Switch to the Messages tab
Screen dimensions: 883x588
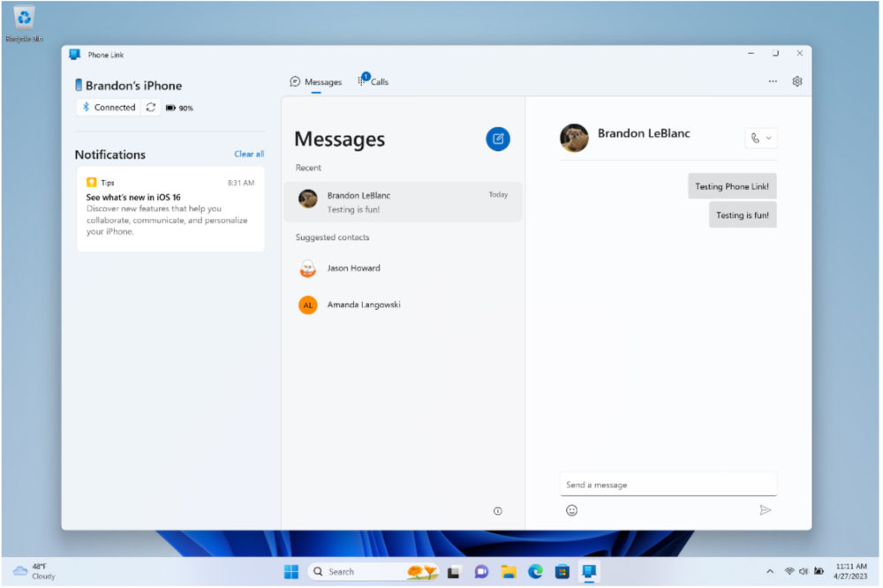[316, 82]
